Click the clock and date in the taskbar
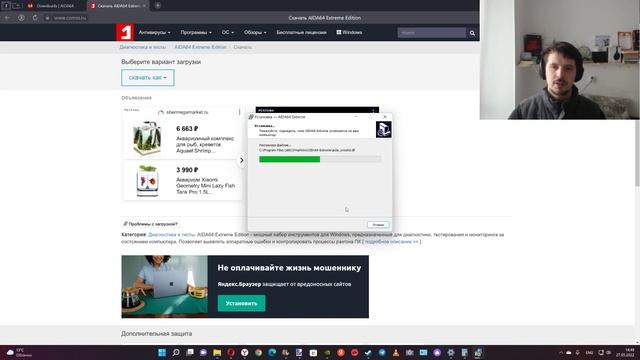 (625, 353)
